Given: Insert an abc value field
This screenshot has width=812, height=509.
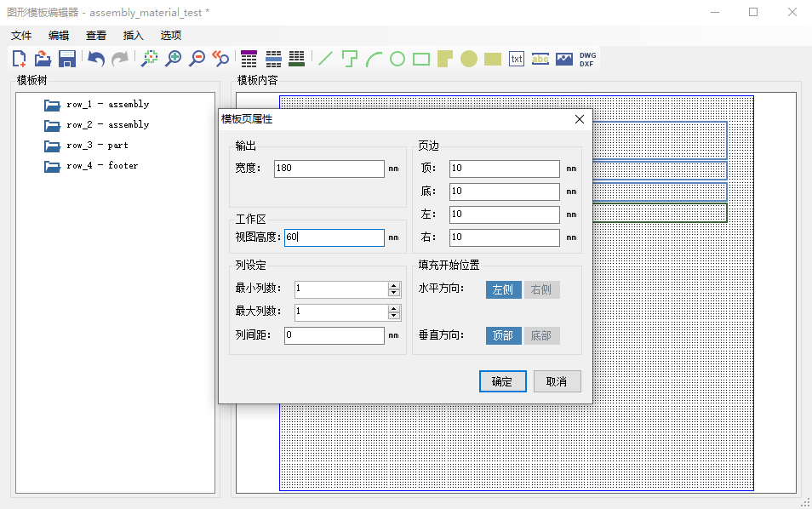Looking at the screenshot, I should tap(540, 59).
